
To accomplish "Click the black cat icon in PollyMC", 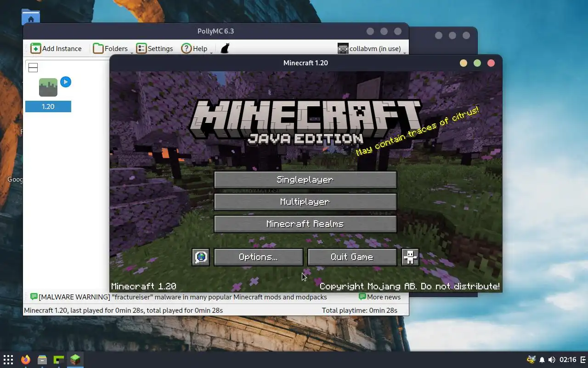I will (225, 48).
